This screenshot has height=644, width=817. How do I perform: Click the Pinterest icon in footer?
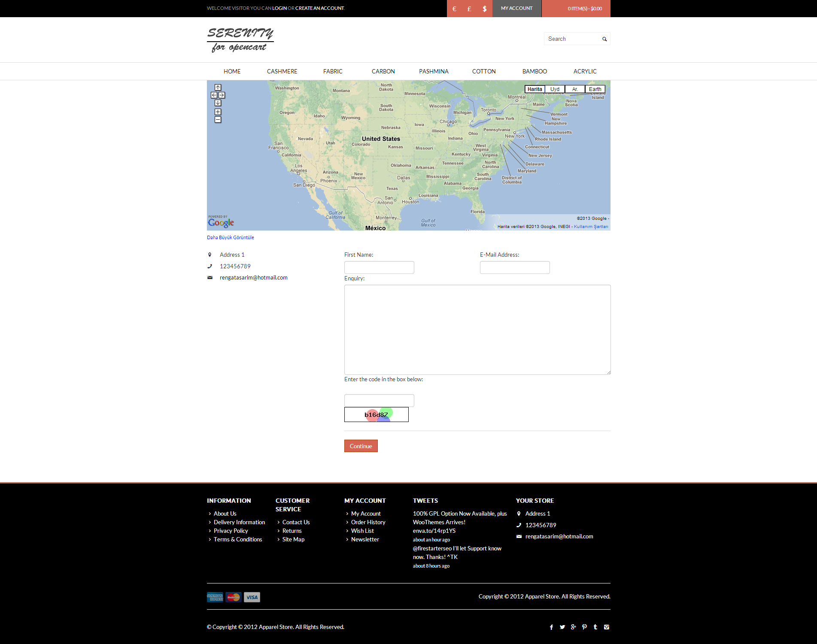[x=584, y=627]
